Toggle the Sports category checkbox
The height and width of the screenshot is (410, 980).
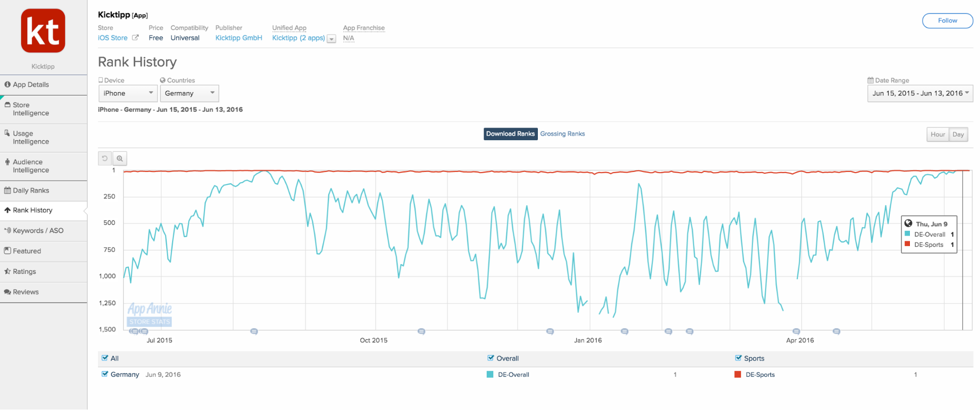(x=738, y=358)
